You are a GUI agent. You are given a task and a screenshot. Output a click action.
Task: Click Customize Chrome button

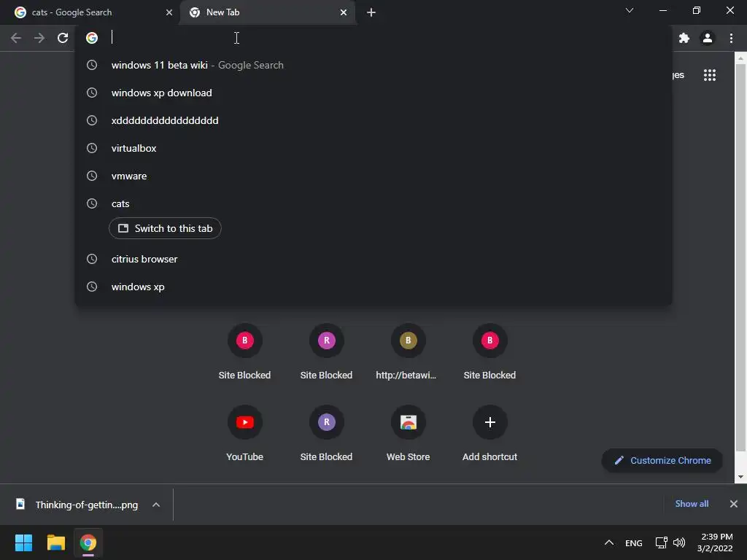(x=662, y=461)
